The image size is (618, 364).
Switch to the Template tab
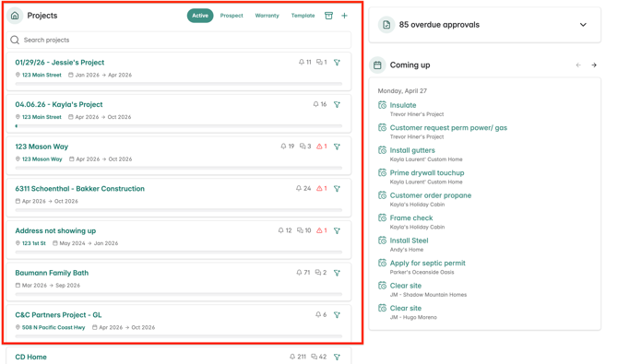coord(303,16)
